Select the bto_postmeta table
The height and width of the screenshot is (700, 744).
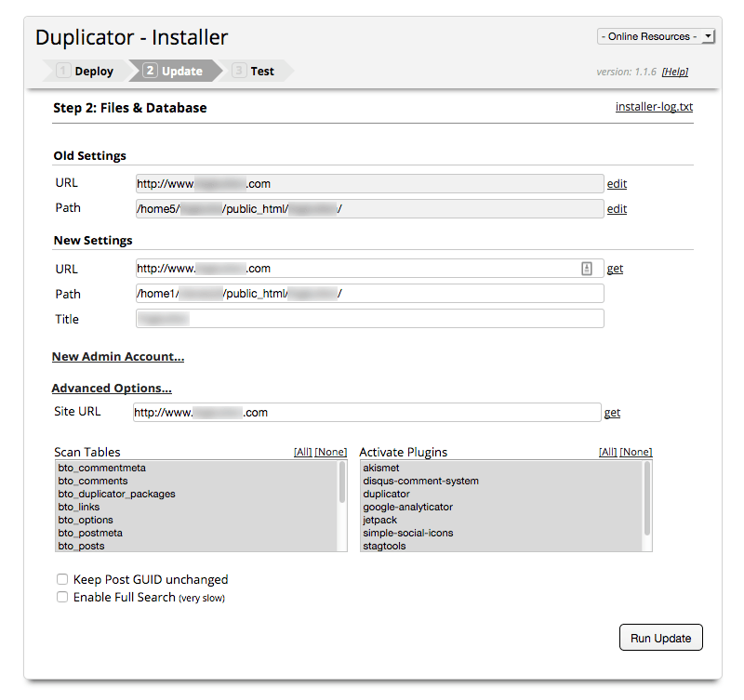coord(196,533)
